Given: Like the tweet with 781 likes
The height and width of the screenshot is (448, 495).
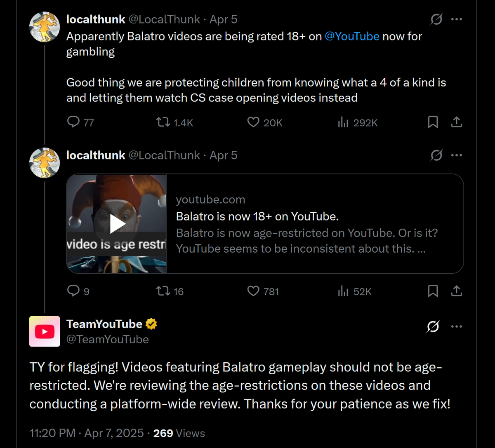Looking at the screenshot, I should [x=253, y=291].
